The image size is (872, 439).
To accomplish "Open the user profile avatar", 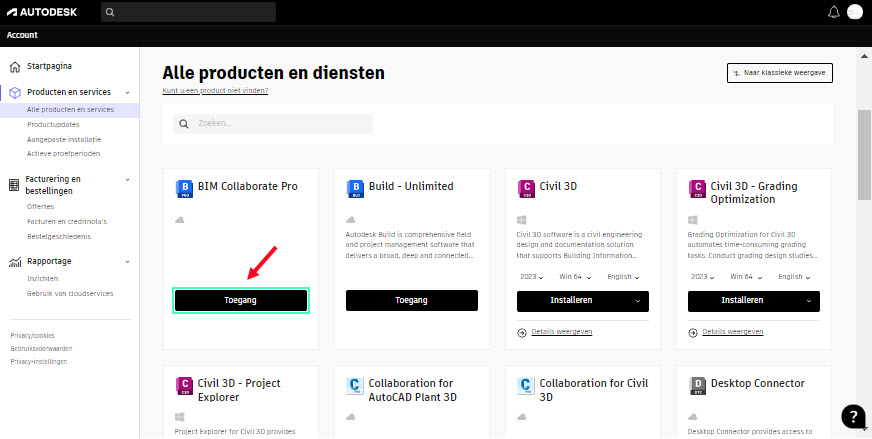I will (854, 12).
